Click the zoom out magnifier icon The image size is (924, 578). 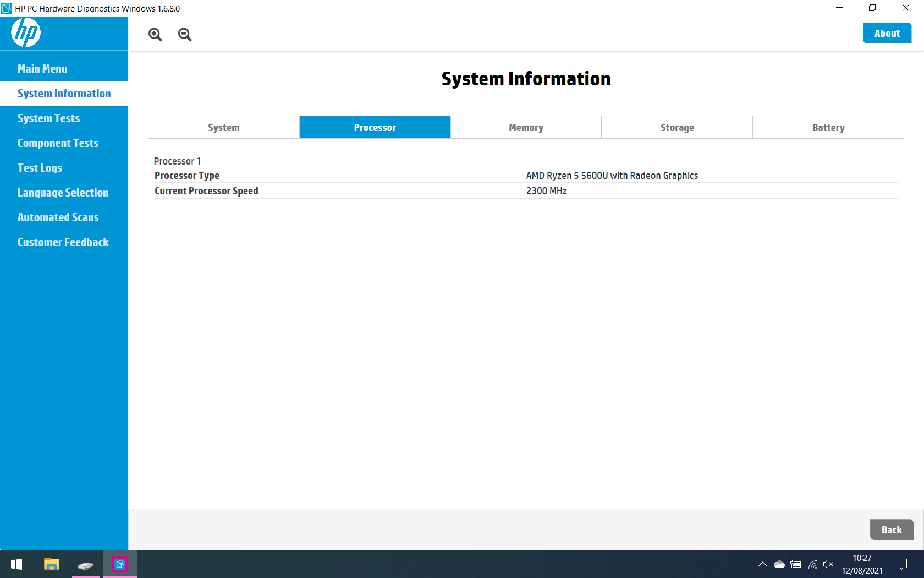click(x=185, y=35)
